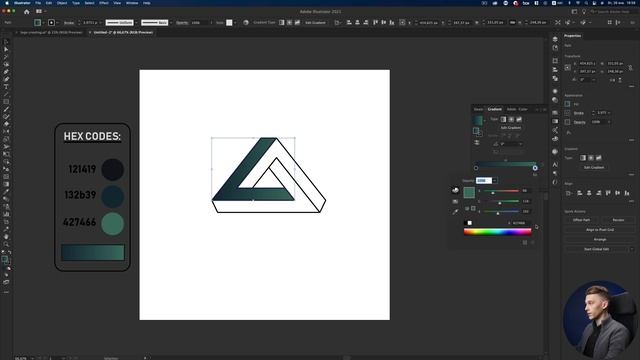Click the Recolor quick action
Viewport: 640px width, 360px height.
pyautogui.click(x=618, y=220)
